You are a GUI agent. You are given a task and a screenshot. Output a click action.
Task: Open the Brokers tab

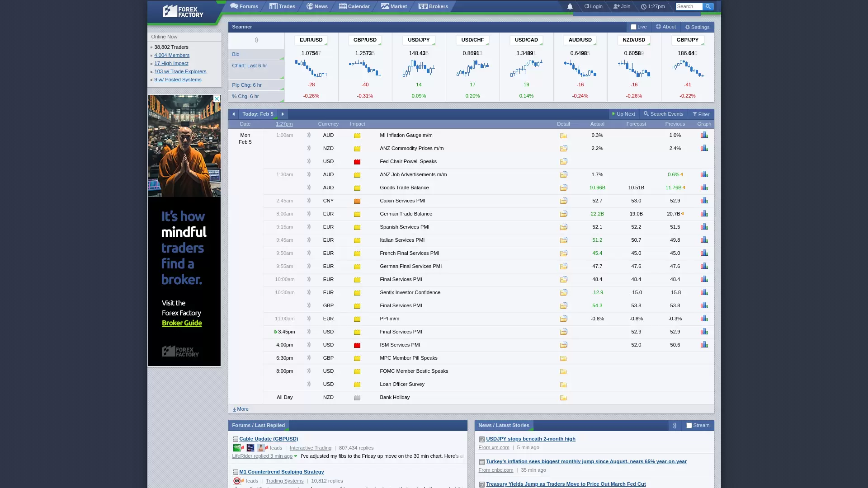[433, 6]
